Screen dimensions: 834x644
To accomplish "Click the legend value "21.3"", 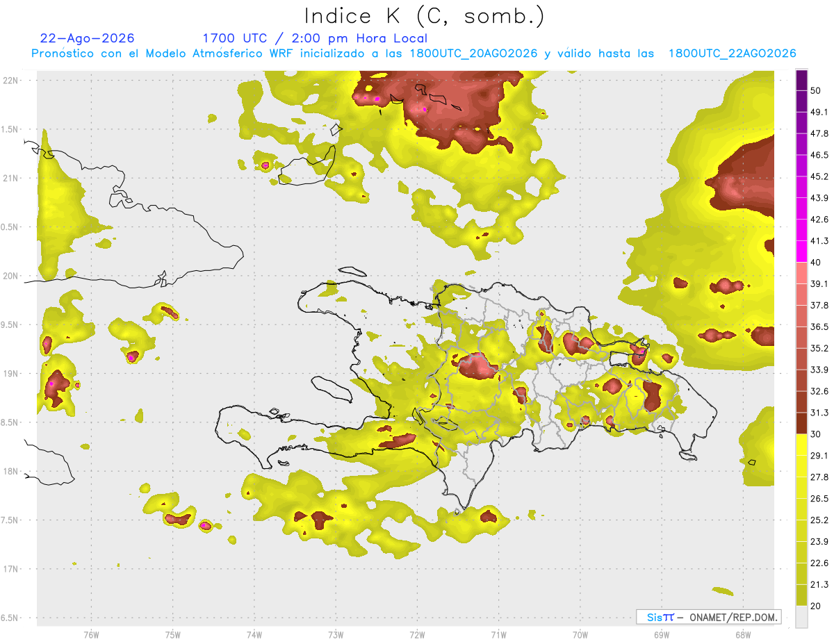I will (x=819, y=584).
